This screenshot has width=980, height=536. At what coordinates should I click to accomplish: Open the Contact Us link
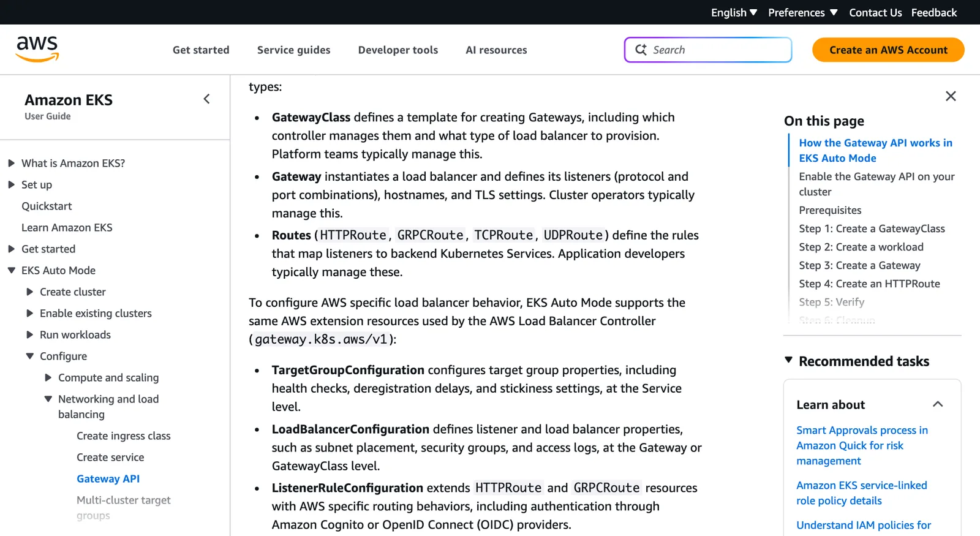(x=875, y=12)
